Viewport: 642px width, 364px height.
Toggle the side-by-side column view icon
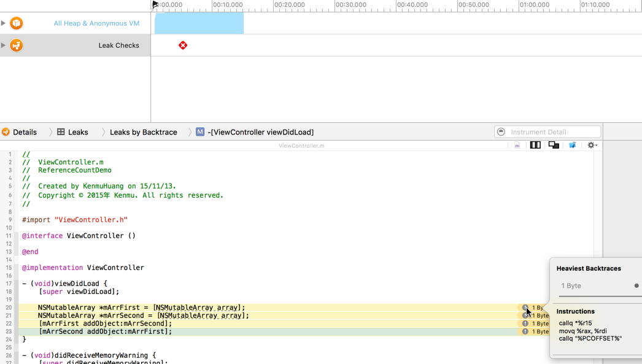click(535, 145)
